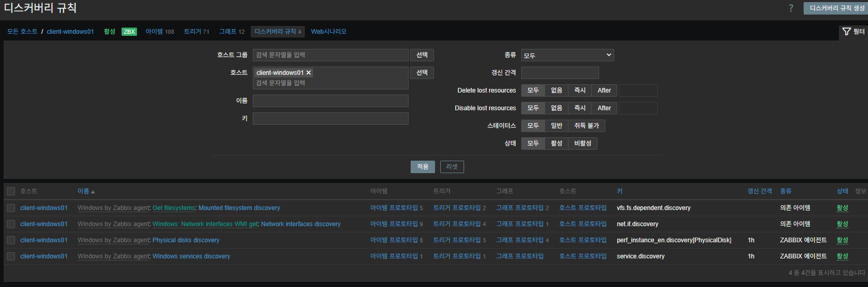Open Windows services discovery rule

(x=192, y=256)
